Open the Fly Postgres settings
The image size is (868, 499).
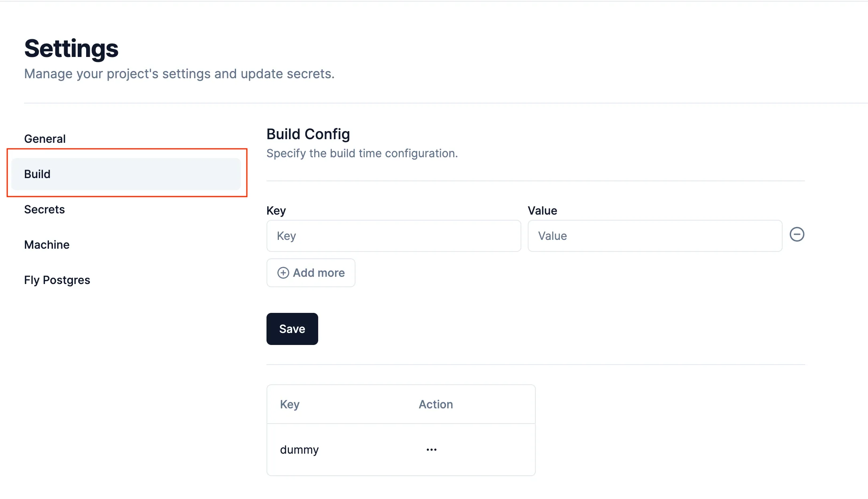click(57, 280)
